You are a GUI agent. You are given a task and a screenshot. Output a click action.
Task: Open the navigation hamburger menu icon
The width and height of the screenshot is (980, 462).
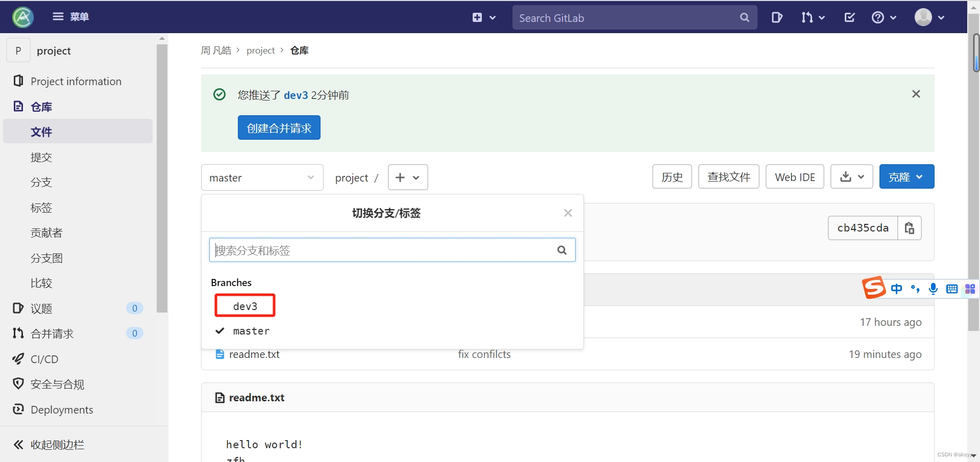click(x=58, y=17)
